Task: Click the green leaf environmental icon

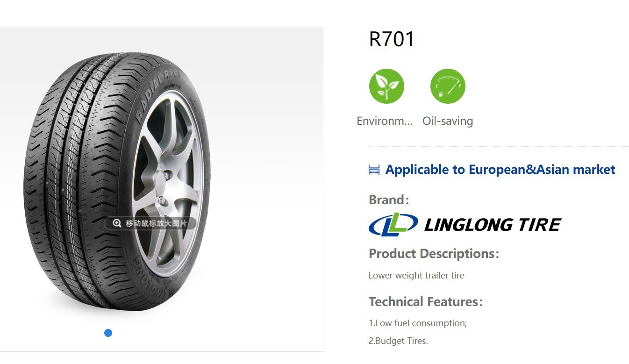Action: tap(386, 86)
